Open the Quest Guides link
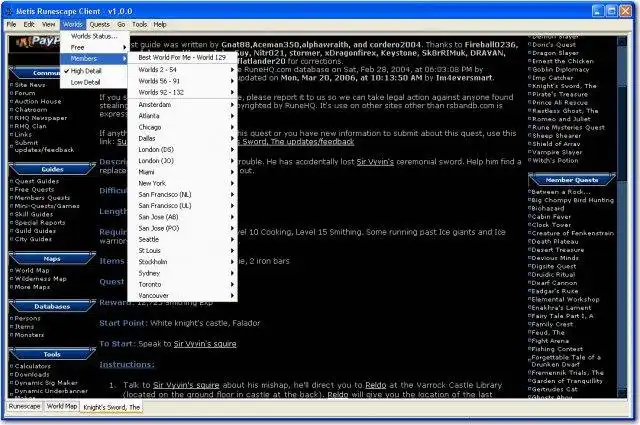This screenshot has height=425, width=640. tap(37, 181)
